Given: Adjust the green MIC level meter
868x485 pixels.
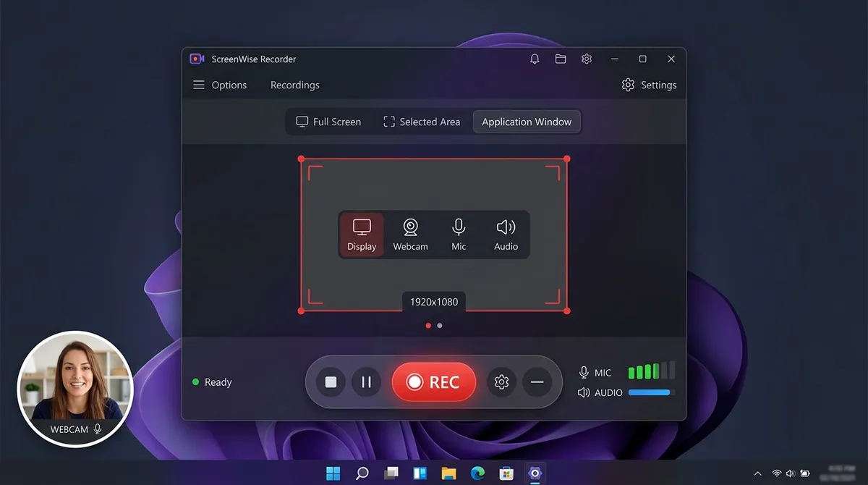Looking at the screenshot, I should coord(652,371).
